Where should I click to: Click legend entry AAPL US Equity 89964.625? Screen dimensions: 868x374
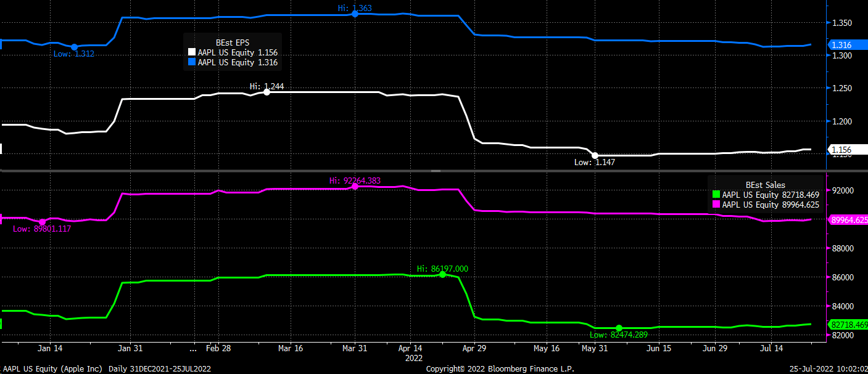coord(766,205)
